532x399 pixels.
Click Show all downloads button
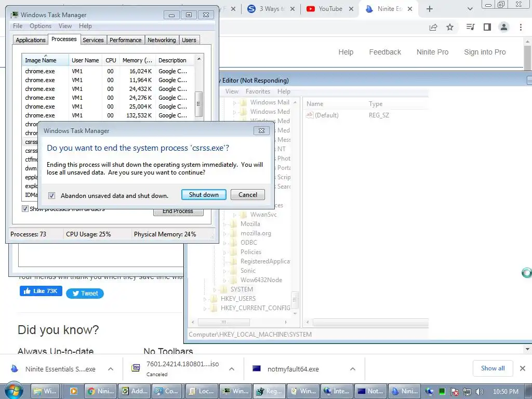(493, 368)
